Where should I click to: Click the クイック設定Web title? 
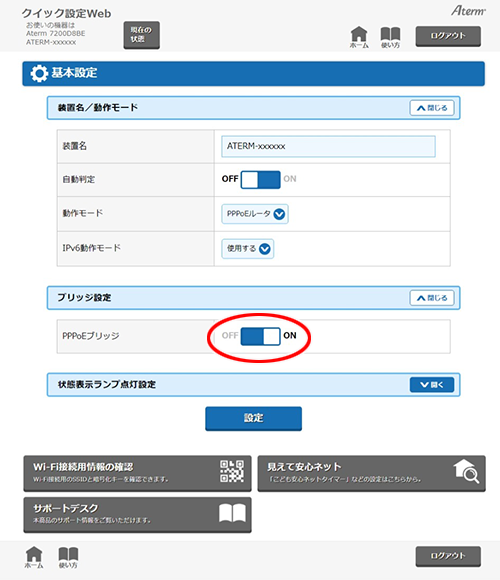click(66, 13)
